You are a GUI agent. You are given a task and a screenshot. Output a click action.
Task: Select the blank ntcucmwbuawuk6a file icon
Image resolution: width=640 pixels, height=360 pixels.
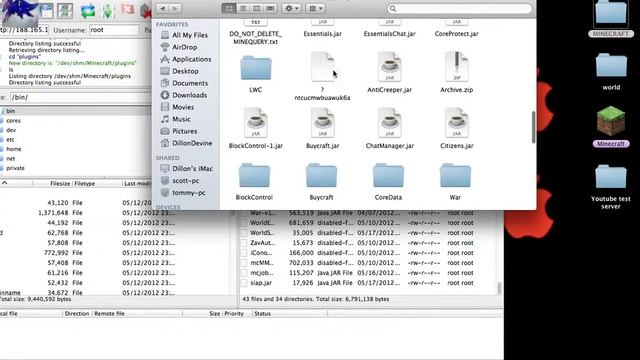322,67
